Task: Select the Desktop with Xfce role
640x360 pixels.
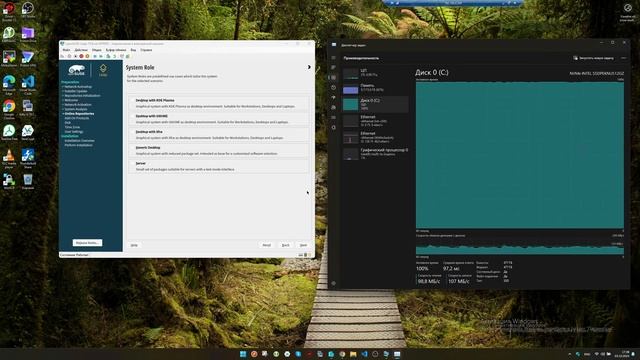Action: click(x=219, y=135)
